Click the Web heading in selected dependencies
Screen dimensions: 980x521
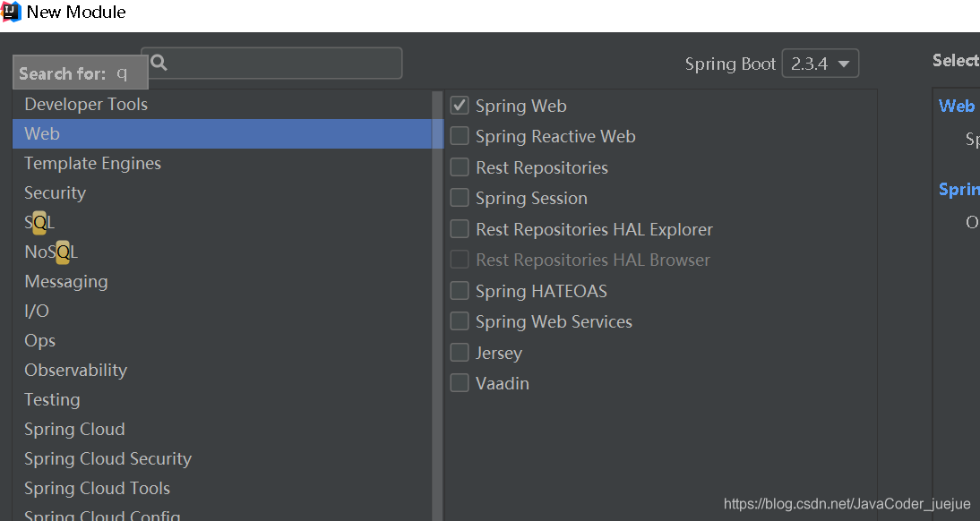point(956,107)
